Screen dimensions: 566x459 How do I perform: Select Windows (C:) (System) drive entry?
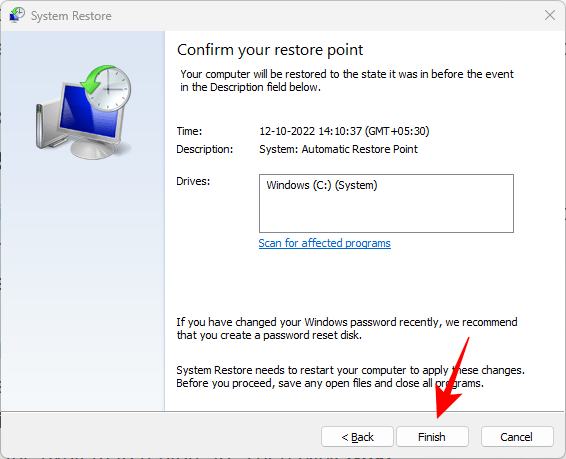[x=322, y=185]
